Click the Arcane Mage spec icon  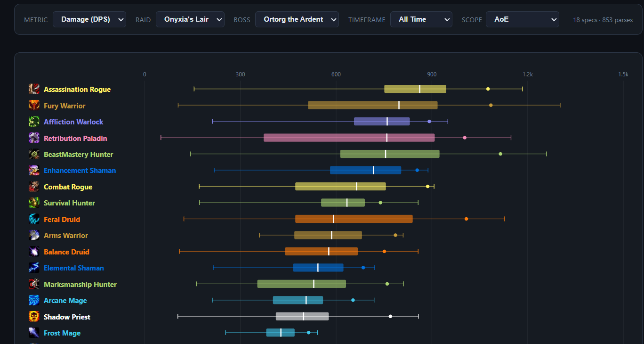point(34,300)
